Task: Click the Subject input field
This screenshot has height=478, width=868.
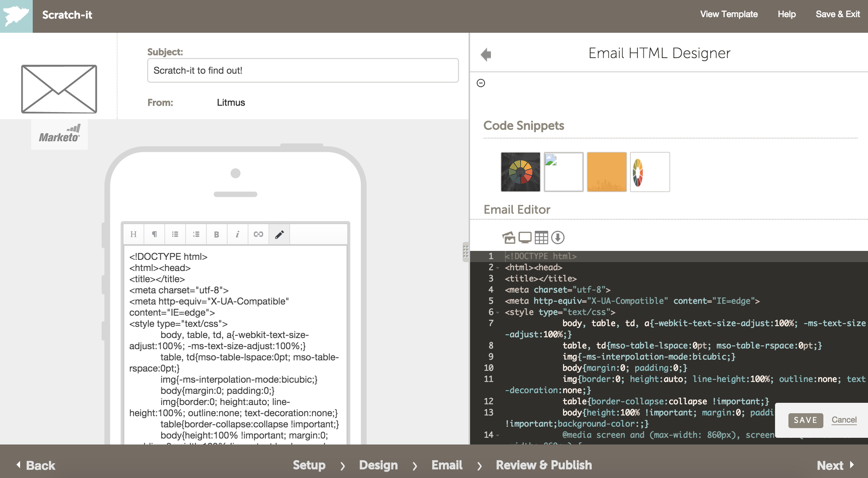Action: pyautogui.click(x=303, y=70)
